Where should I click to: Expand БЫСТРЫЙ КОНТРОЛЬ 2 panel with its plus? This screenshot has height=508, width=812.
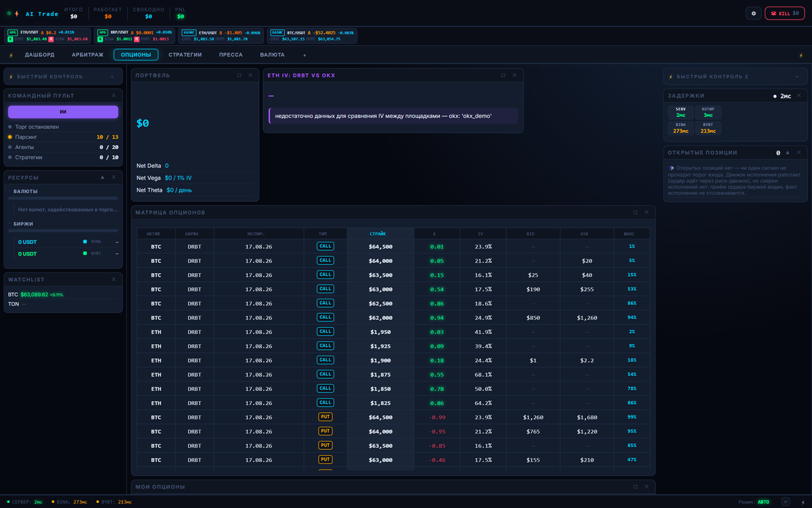point(798,77)
